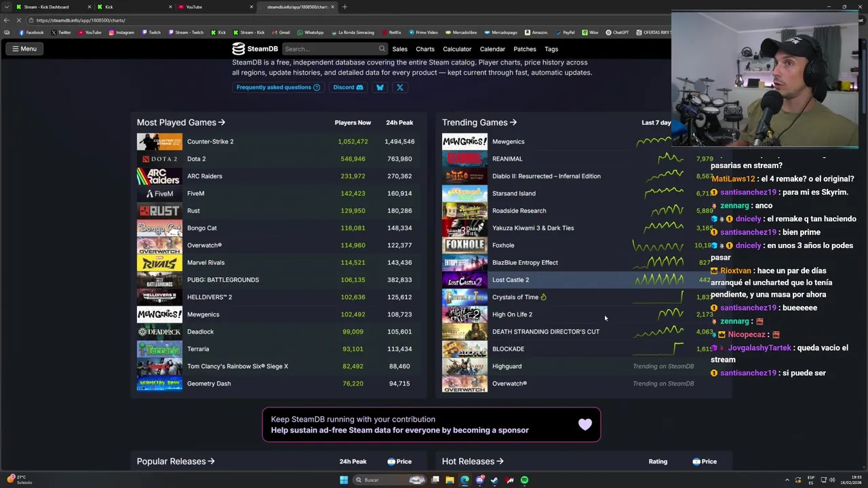Open the Sales menu item

point(399,49)
